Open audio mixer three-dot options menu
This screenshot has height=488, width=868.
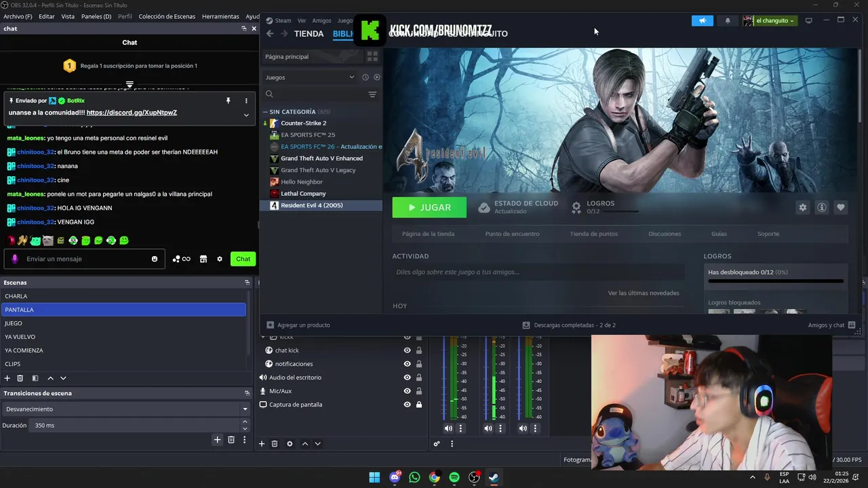pos(452,444)
